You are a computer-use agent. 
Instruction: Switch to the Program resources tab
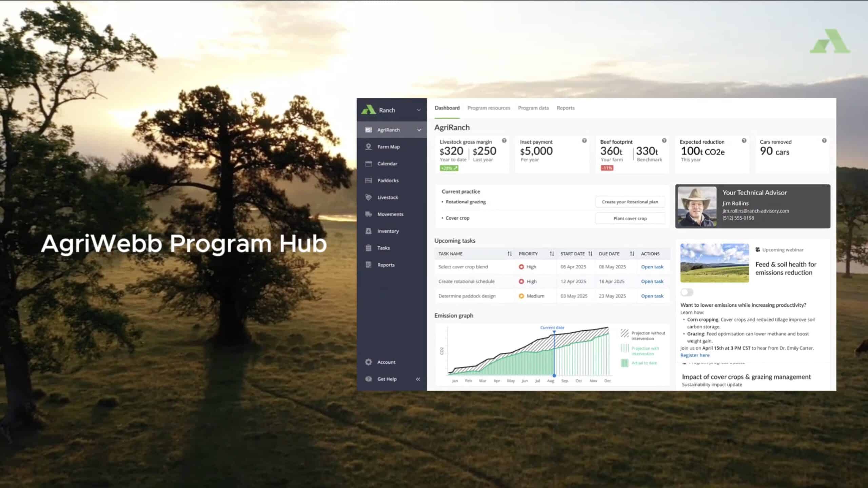489,108
